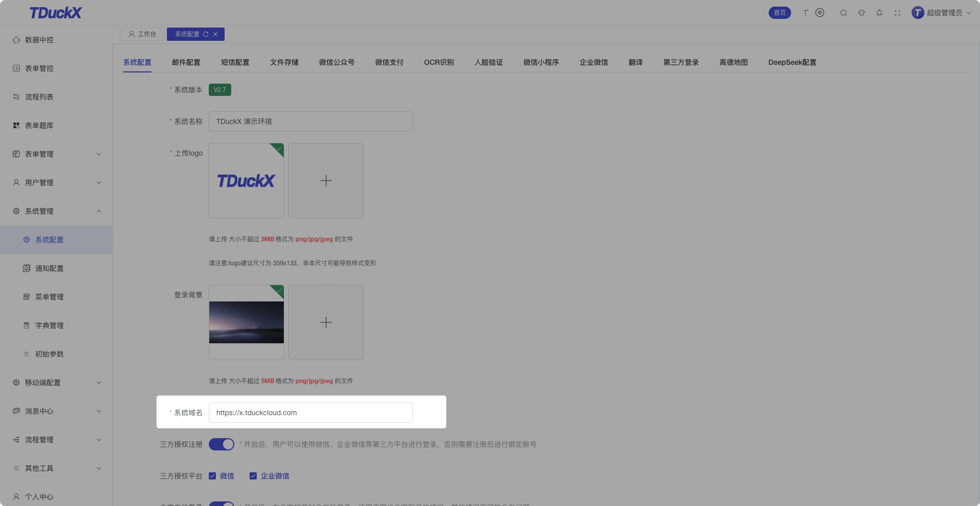Refresh the 系统配置 page tab
This screenshot has height=506, width=980.
click(206, 34)
